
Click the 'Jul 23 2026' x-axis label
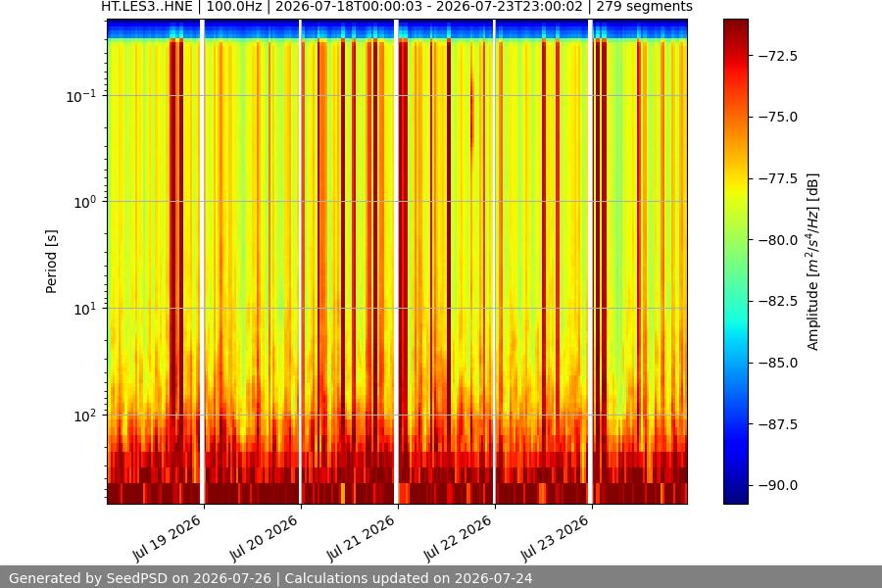point(555,538)
